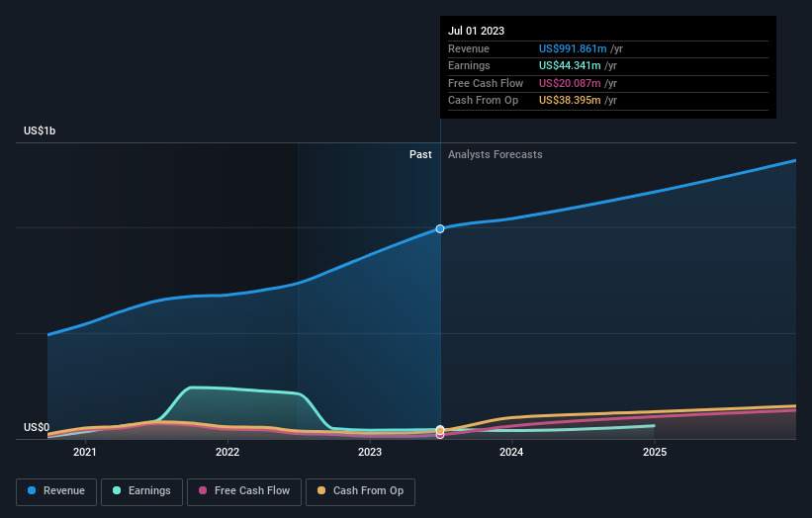Click the orange Cash From Op data point marker
The width and height of the screenshot is (812, 518).
pyautogui.click(x=440, y=430)
